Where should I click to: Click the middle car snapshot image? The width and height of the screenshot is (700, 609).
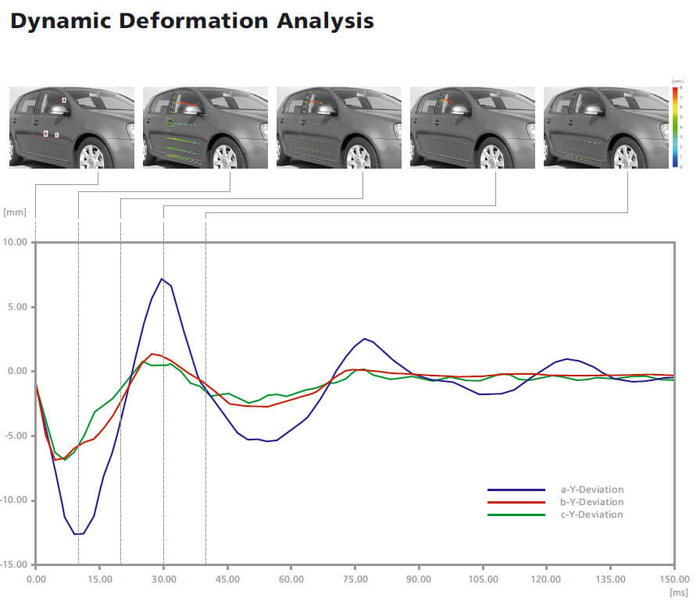339,126
